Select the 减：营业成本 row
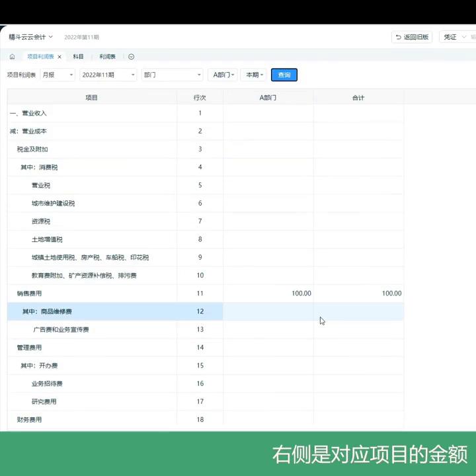This screenshot has height=476, width=476. 206,131
